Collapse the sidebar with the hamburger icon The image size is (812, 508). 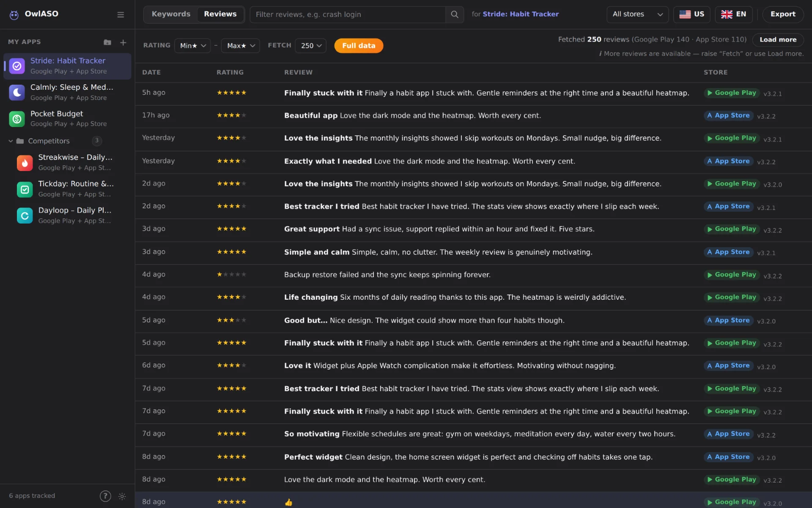[x=121, y=15]
